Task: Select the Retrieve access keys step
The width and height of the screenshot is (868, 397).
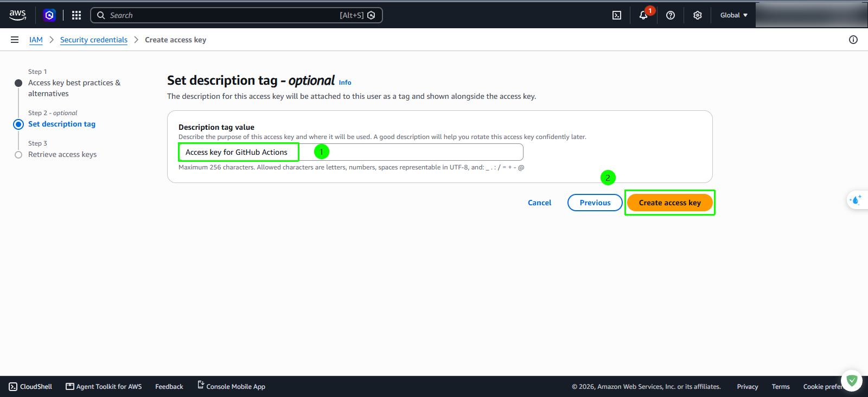Action: coord(62,154)
